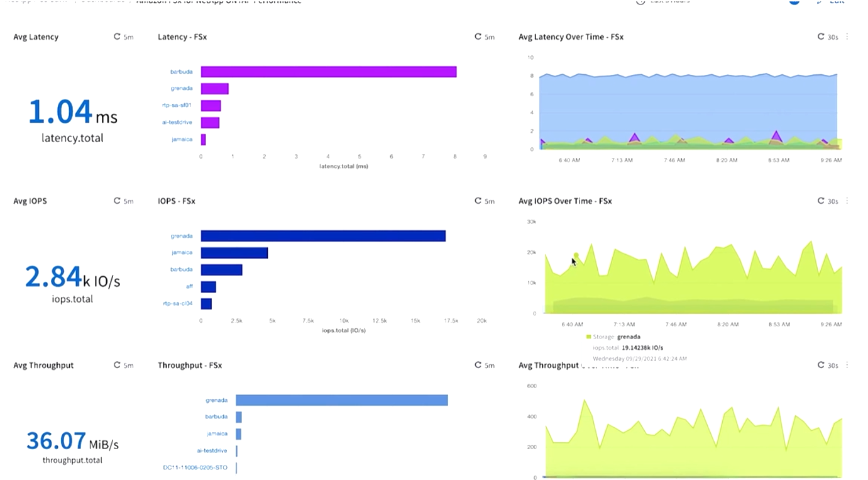This screenshot has width=868, height=480.
Task: Select the purple barbuda latency bar
Action: click(x=329, y=72)
